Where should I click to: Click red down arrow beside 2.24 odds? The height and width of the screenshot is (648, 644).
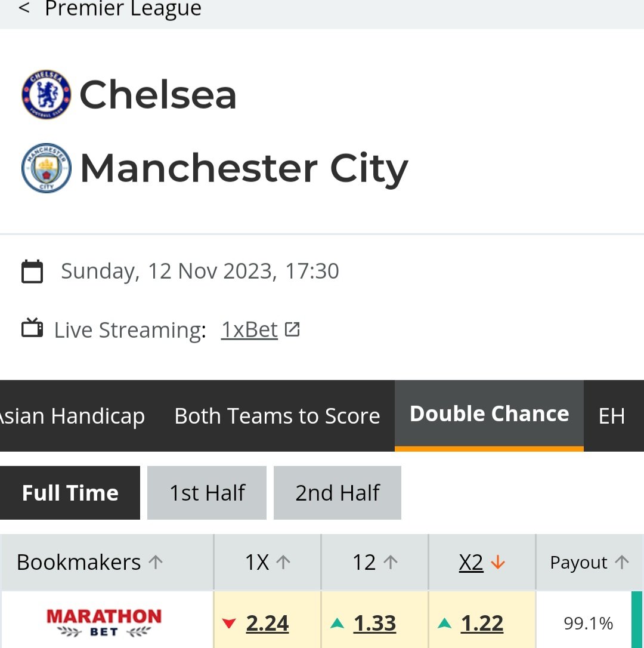[229, 623]
